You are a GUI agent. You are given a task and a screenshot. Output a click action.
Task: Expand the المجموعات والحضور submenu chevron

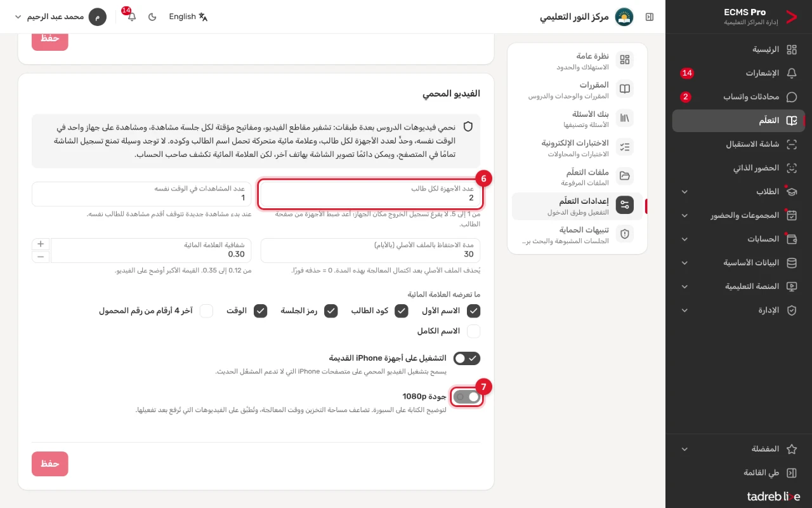click(x=684, y=215)
